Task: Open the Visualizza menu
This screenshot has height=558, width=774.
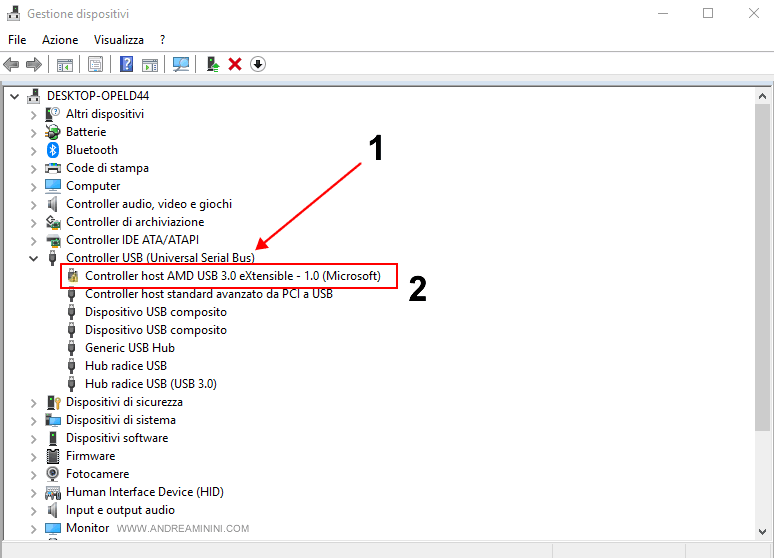Action: (118, 39)
